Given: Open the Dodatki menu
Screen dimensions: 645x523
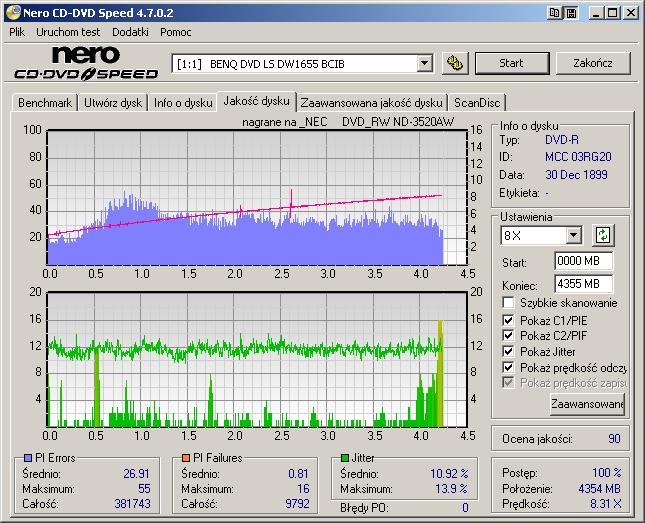Looking at the screenshot, I should point(130,32).
